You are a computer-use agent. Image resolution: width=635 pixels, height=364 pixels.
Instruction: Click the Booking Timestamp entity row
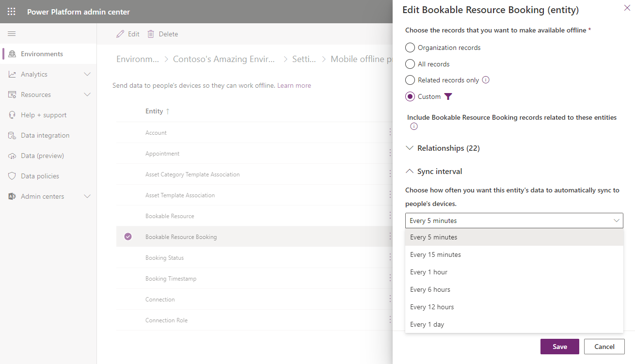254,278
